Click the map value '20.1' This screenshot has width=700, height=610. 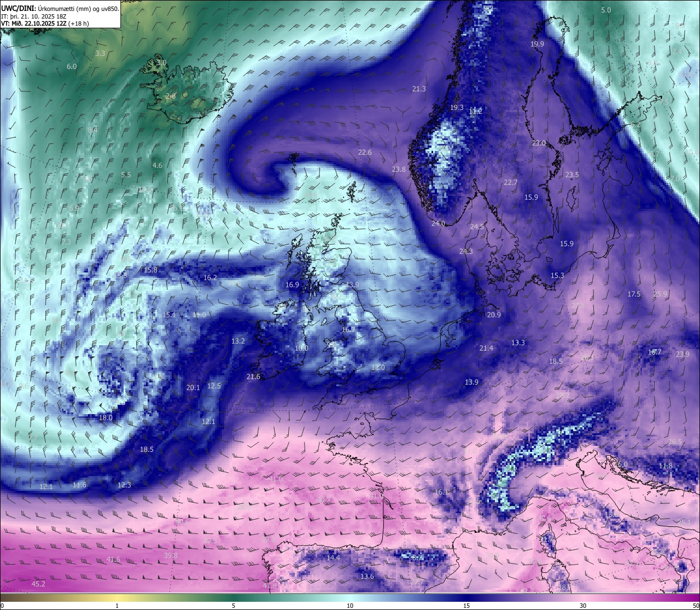click(193, 387)
